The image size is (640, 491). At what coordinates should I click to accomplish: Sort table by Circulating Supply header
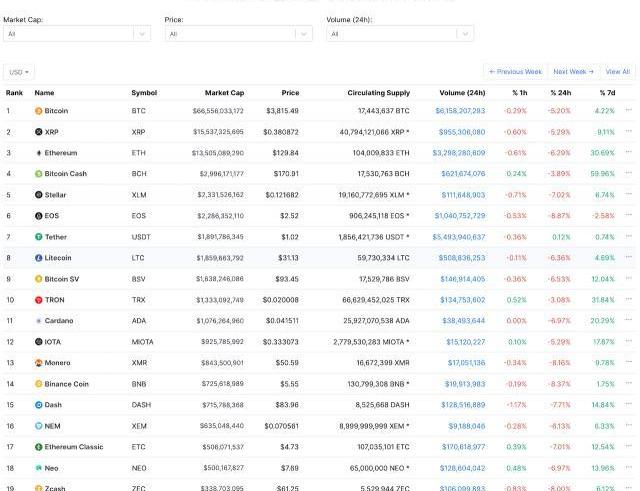(x=379, y=93)
